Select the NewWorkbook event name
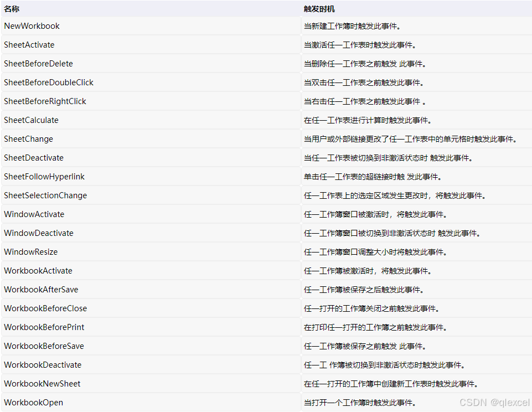 pyautogui.click(x=32, y=26)
